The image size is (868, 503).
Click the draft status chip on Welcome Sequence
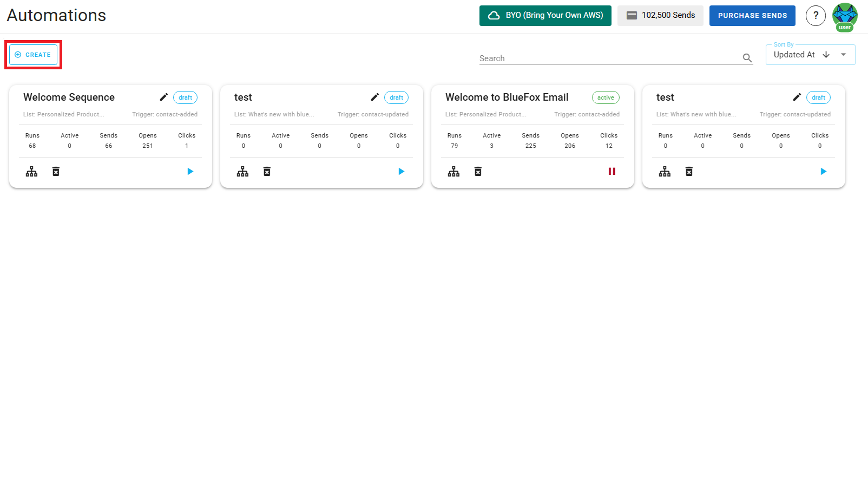click(x=185, y=97)
